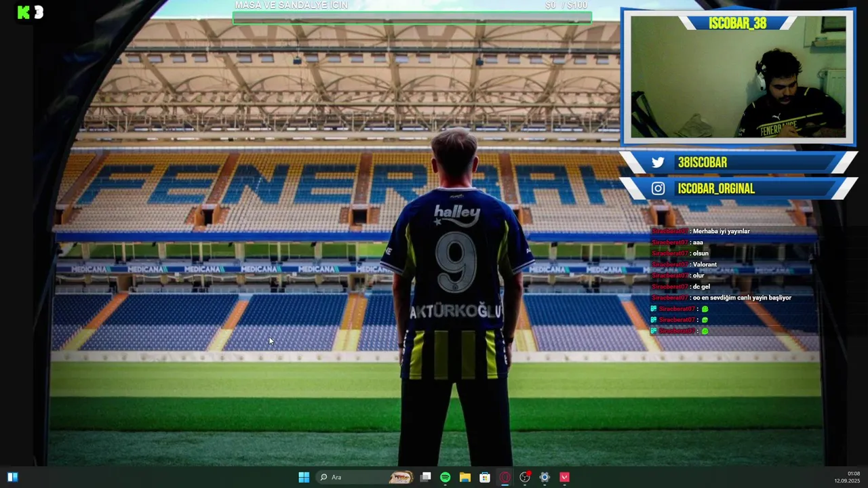Open the Widgets panel at taskbar left
This screenshot has height=488, width=868.
tap(12, 477)
